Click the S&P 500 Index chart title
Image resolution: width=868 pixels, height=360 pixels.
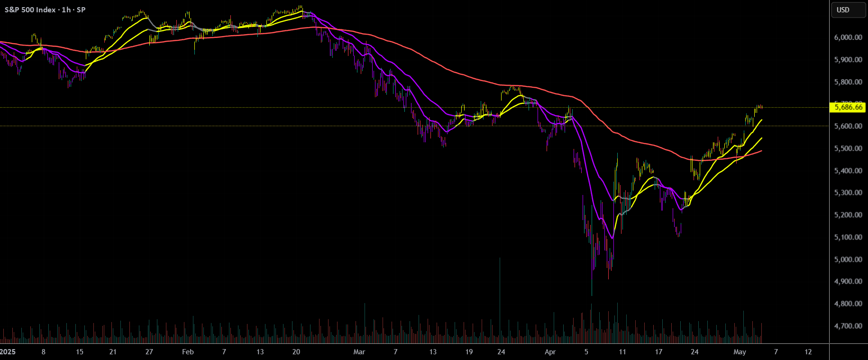[x=45, y=9]
